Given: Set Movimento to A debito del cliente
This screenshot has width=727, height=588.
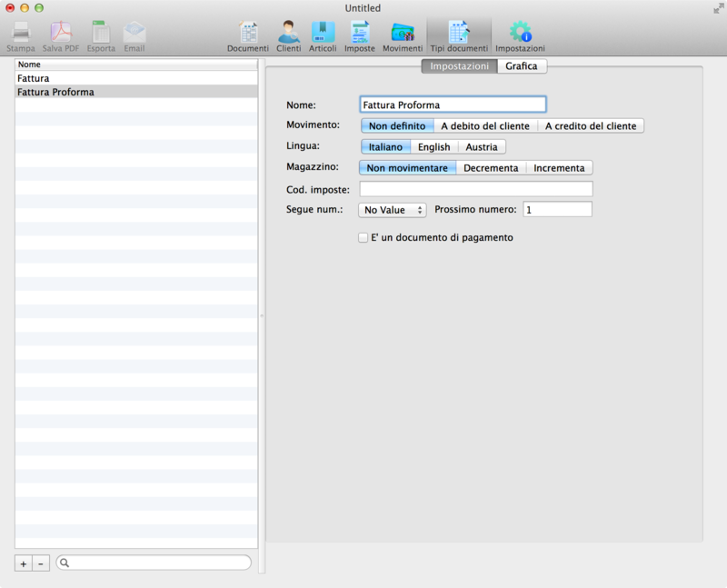Looking at the screenshot, I should coord(484,126).
